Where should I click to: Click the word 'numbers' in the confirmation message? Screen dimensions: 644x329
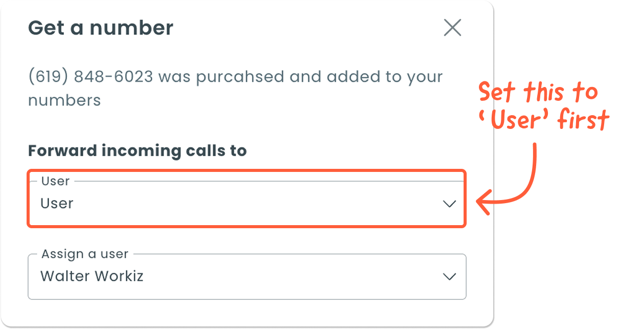[x=64, y=100]
